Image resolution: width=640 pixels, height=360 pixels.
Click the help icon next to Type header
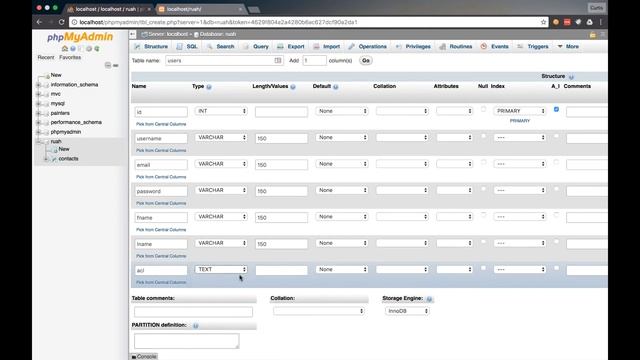209,87
